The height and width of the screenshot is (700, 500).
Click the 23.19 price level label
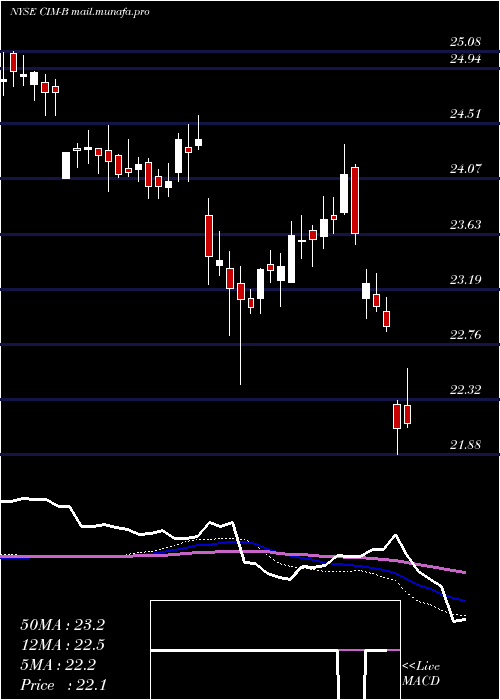click(465, 280)
